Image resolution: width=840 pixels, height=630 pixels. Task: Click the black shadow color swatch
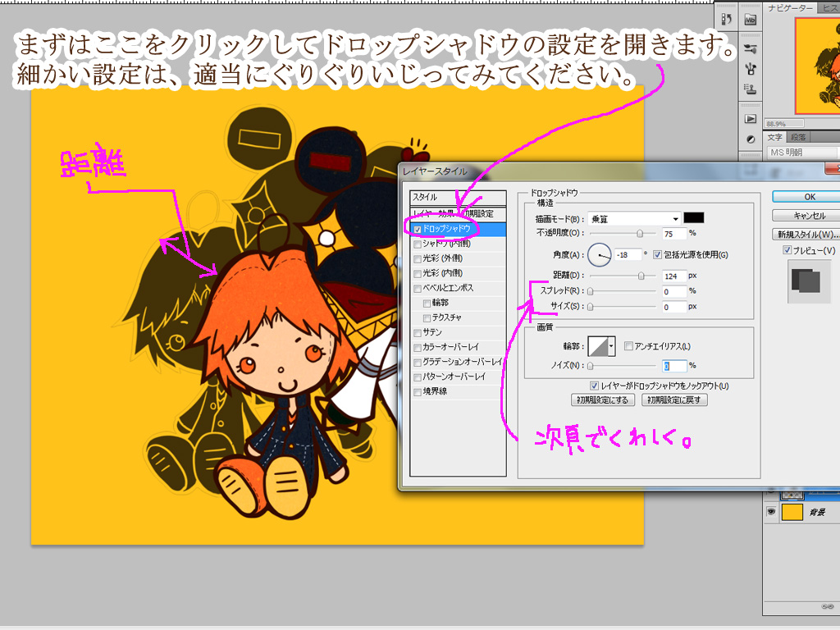point(694,218)
